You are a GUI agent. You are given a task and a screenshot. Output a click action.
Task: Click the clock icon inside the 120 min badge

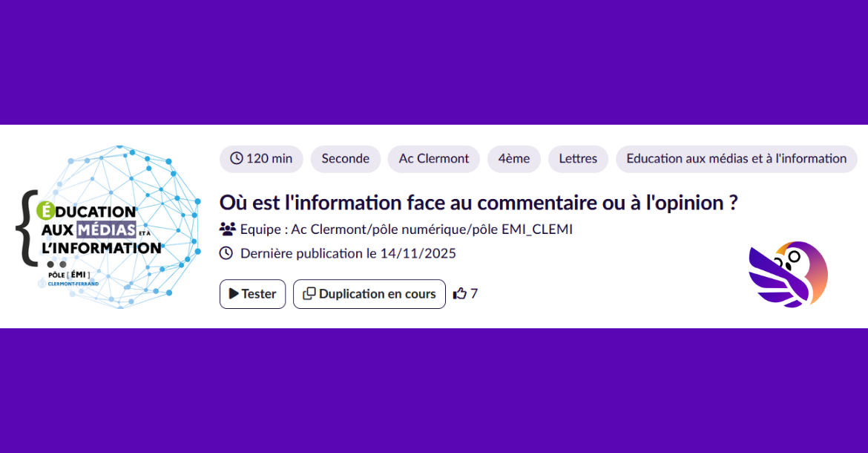[x=237, y=158]
